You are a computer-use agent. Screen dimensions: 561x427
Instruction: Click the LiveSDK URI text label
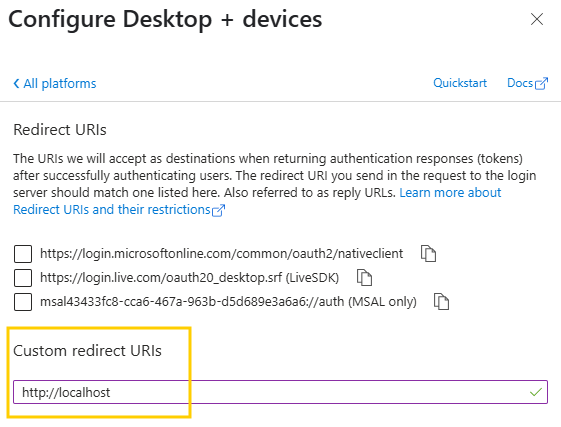189,278
